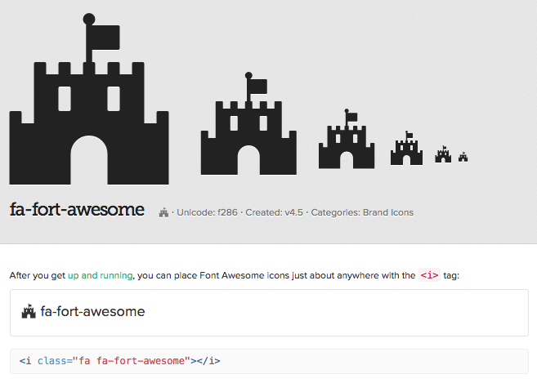This screenshot has height=392, width=537.
Task: Click the fourth castle icon in the size row
Action: (x=406, y=148)
